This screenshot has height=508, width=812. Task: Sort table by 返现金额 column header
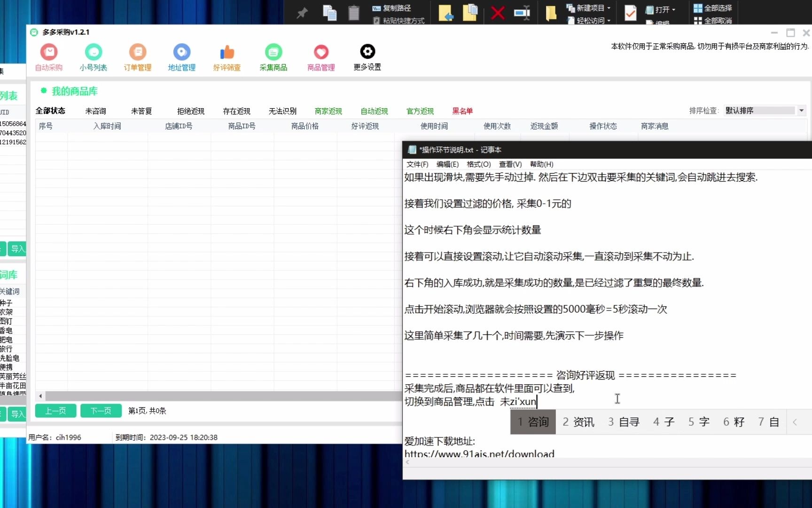544,126
